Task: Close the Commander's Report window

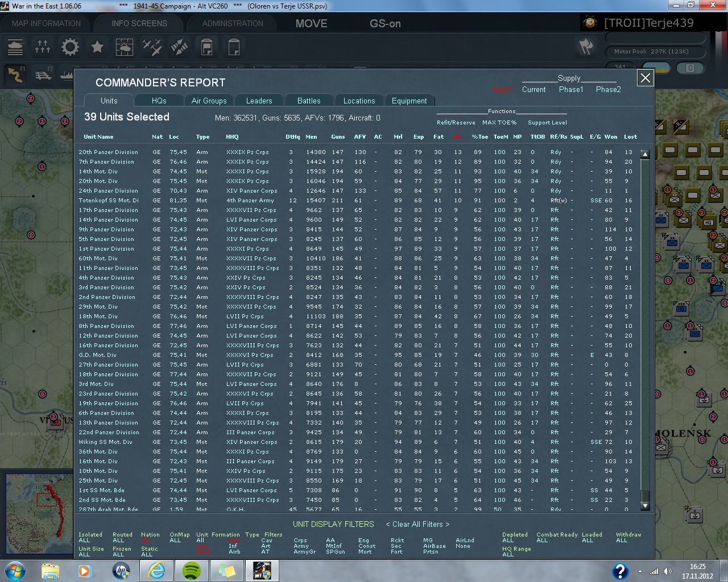Action: click(x=646, y=78)
